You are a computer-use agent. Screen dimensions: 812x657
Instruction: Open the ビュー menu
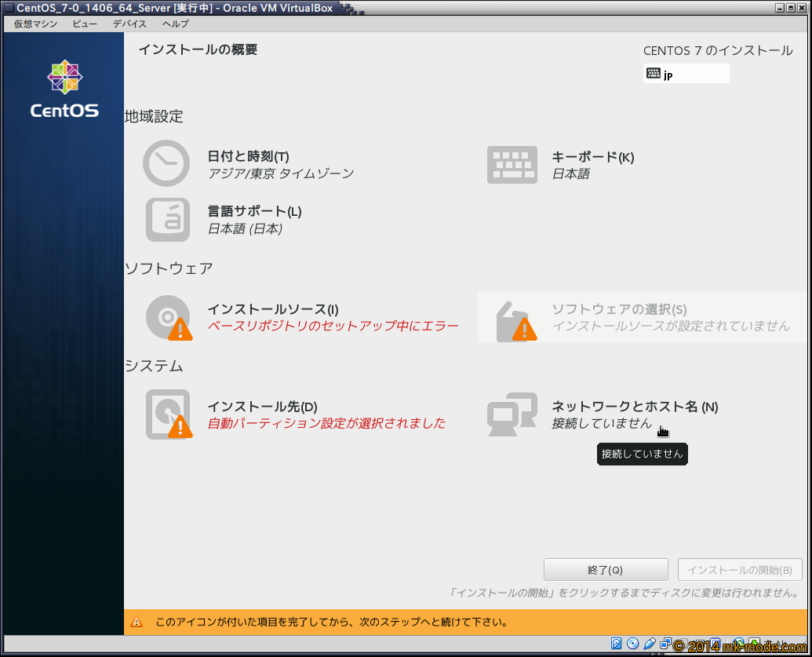pos(85,24)
